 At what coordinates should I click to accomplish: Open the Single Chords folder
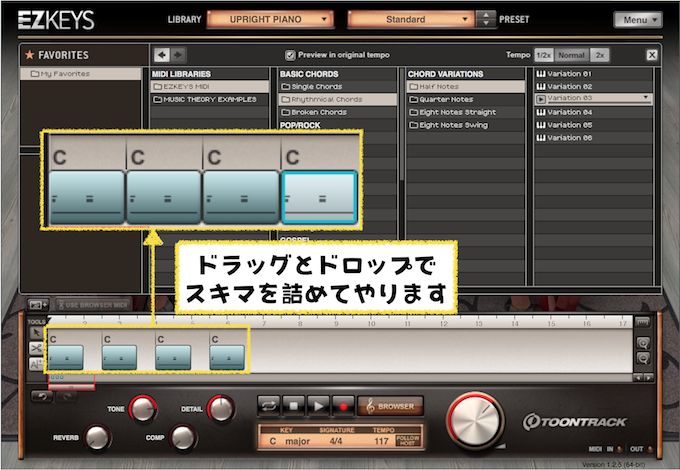(337, 86)
